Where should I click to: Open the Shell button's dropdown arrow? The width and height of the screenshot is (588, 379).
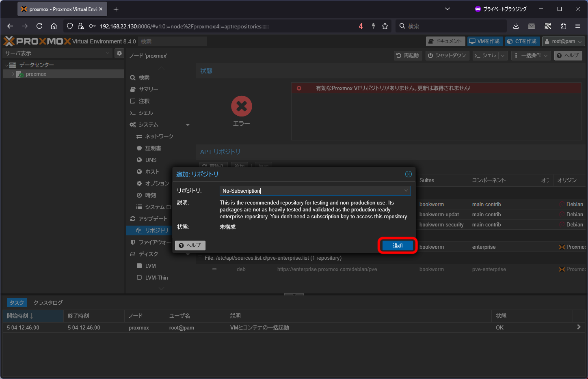click(503, 56)
